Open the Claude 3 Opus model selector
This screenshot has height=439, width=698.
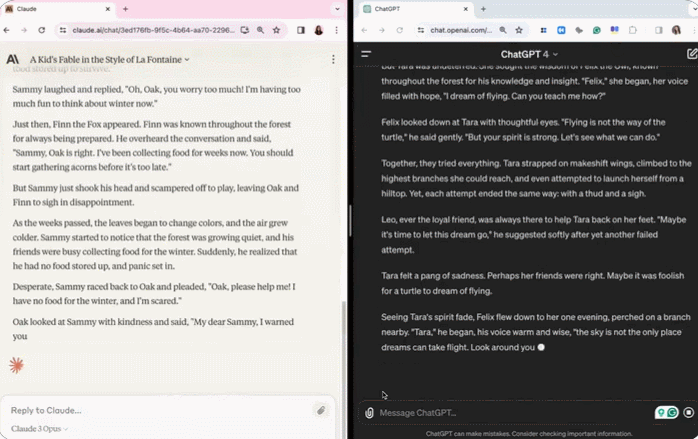39,429
